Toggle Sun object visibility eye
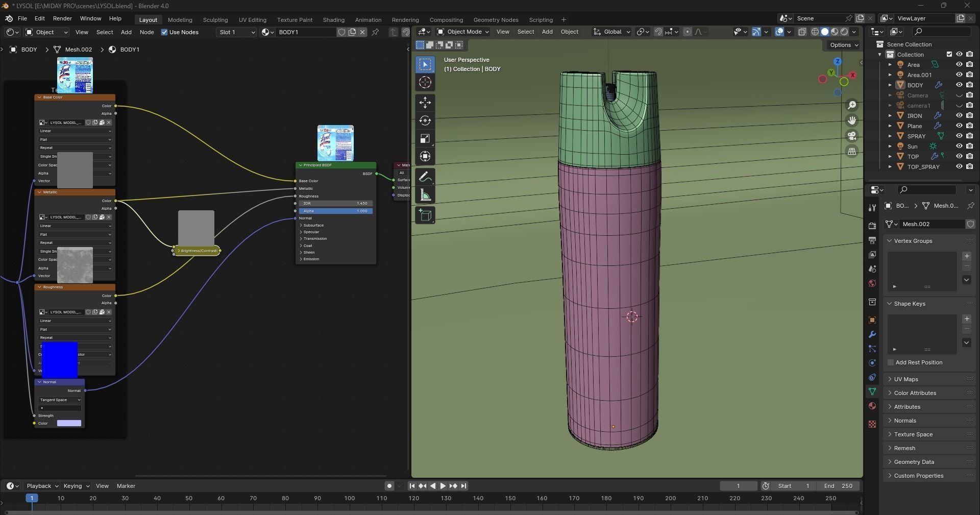This screenshot has width=980, height=515. [959, 146]
